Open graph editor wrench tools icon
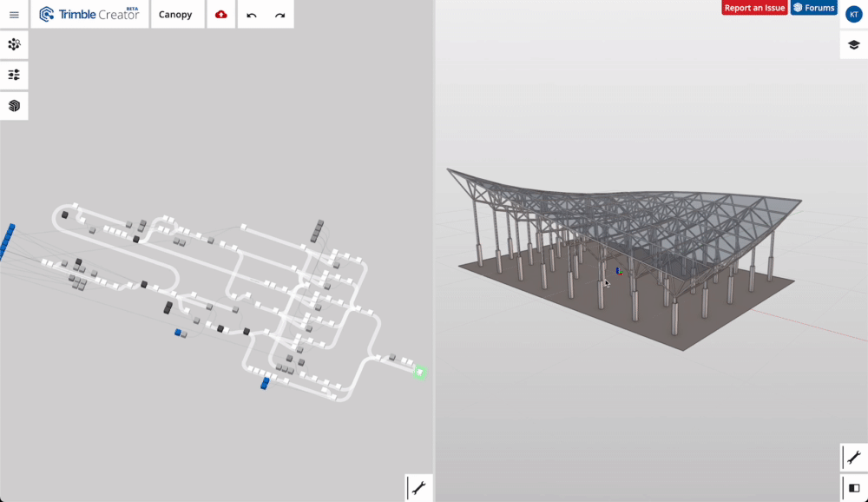The width and height of the screenshot is (868, 502). (419, 487)
